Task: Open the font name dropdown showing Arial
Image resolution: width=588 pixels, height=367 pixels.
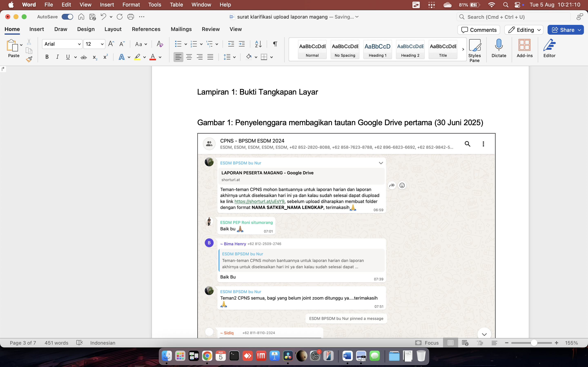Action: click(62, 44)
